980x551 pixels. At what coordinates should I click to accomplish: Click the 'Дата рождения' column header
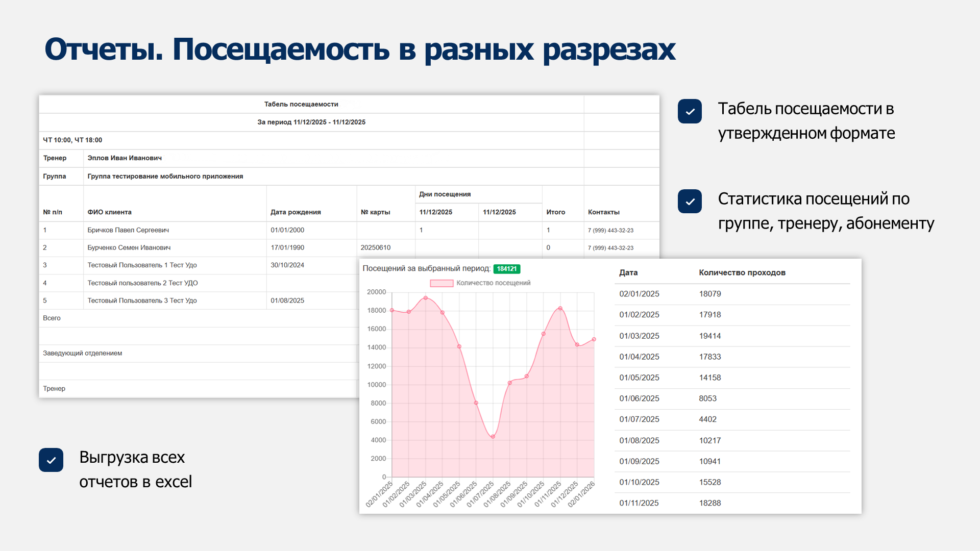pos(296,212)
